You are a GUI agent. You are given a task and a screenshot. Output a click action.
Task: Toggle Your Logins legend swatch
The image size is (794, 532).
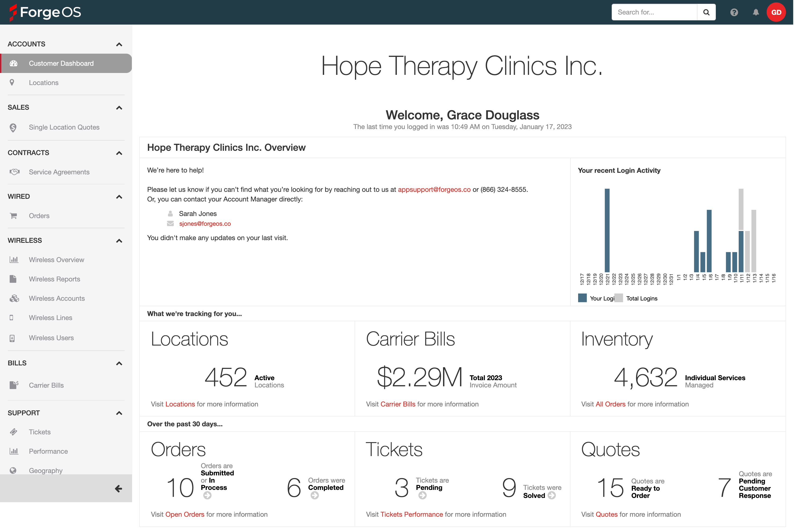(x=582, y=298)
